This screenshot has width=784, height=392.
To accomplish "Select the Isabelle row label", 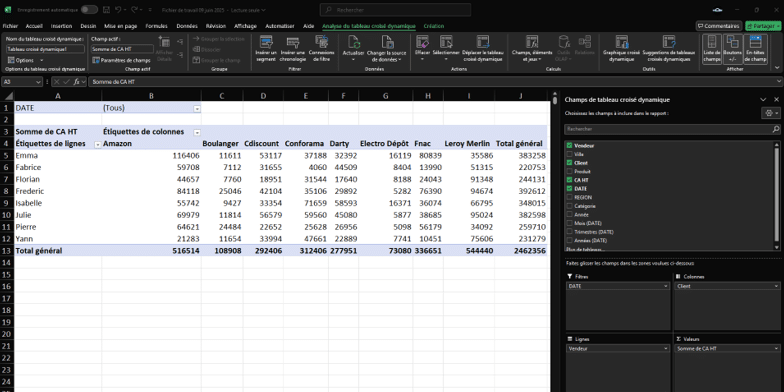I will (28, 203).
